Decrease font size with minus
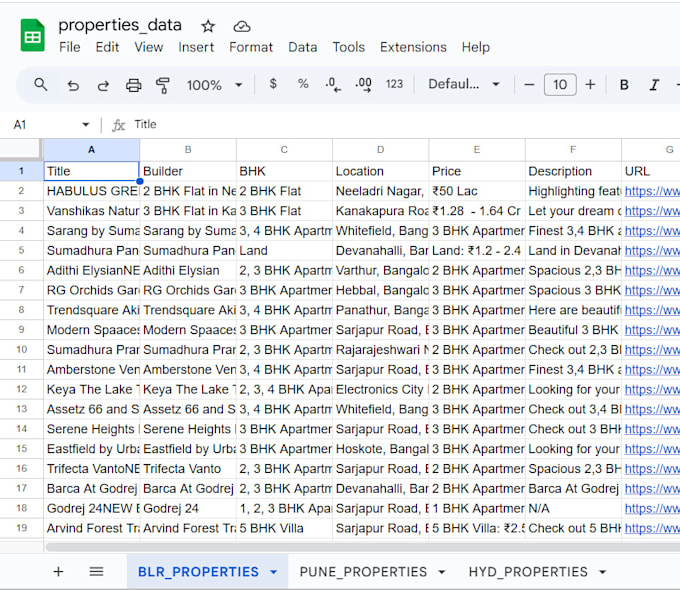The width and height of the screenshot is (680, 590). 529,85
